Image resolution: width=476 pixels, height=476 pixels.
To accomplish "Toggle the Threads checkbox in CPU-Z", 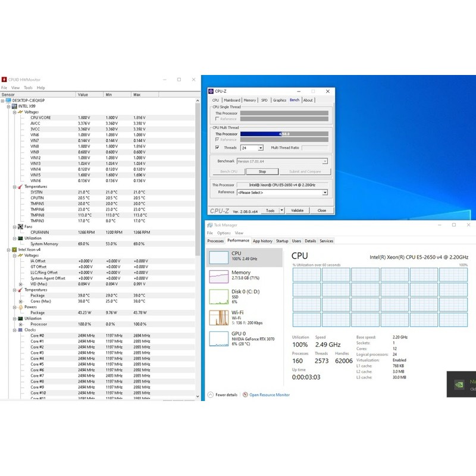I will pos(217,148).
